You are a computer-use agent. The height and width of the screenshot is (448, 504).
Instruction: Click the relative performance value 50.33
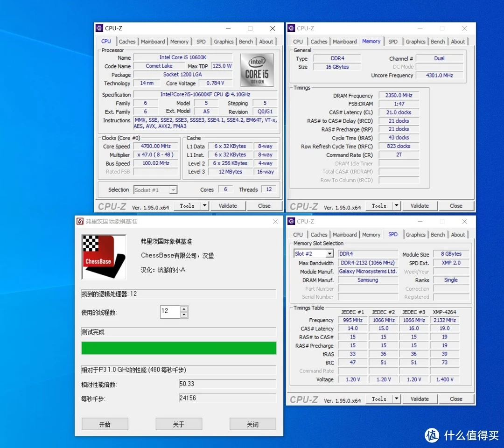[227, 384]
